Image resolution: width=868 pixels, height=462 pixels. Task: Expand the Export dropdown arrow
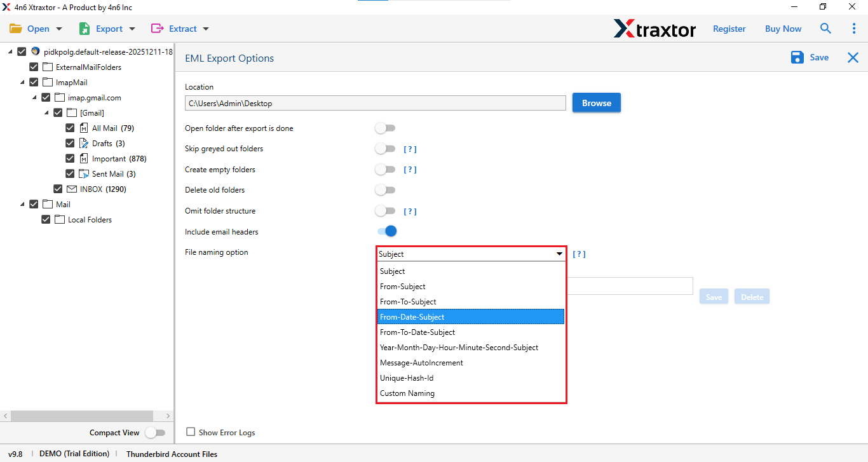132,28
